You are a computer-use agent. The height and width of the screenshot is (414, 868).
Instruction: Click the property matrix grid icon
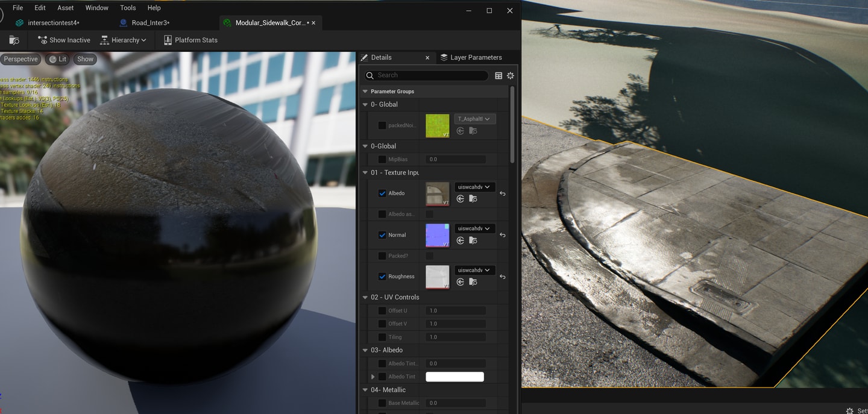(498, 75)
